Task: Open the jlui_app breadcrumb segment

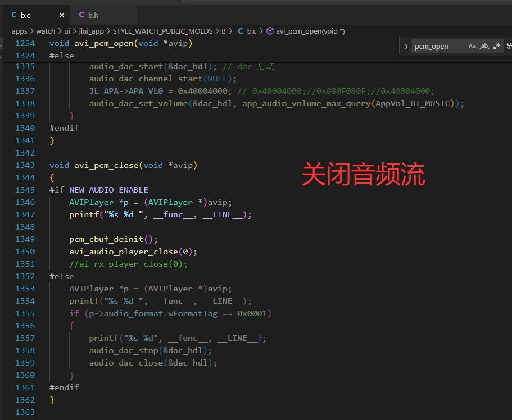Action: 92,31
